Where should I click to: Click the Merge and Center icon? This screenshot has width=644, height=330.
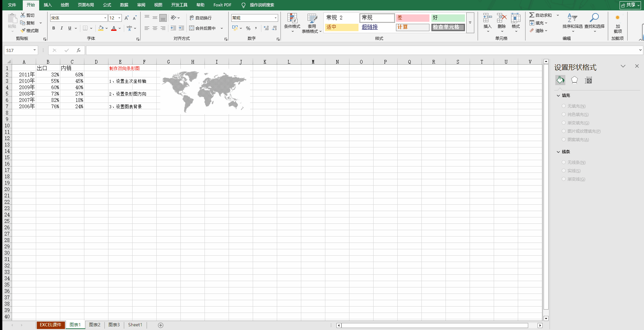192,28
